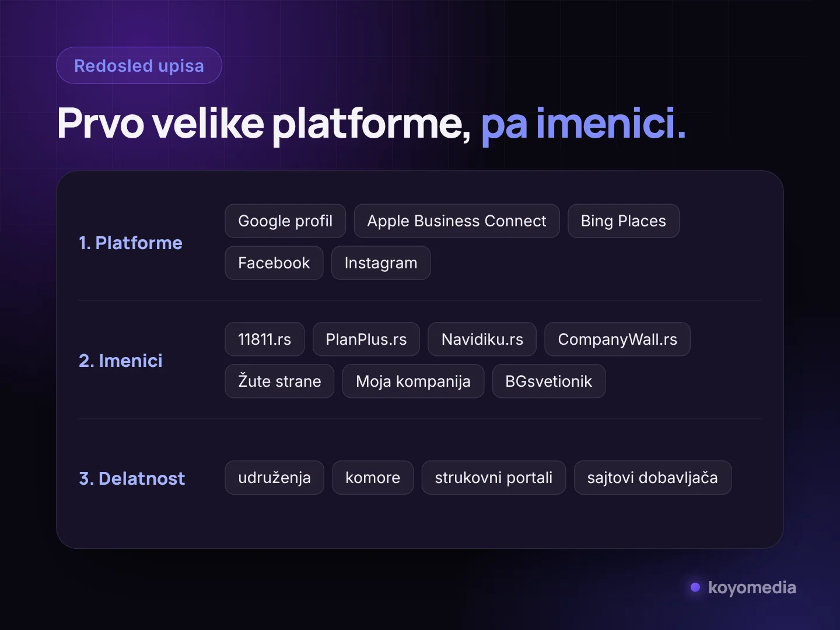
Task: Click the Moja kompanija chip
Action: tap(413, 381)
